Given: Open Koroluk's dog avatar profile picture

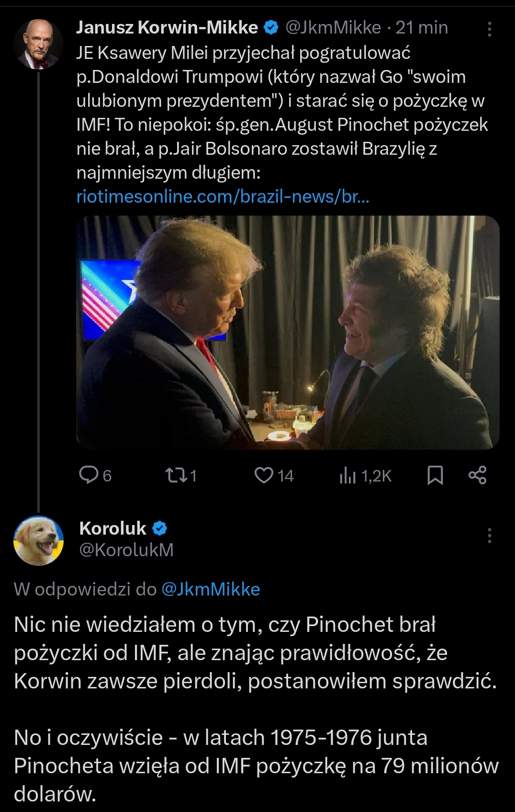Looking at the screenshot, I should (x=38, y=541).
